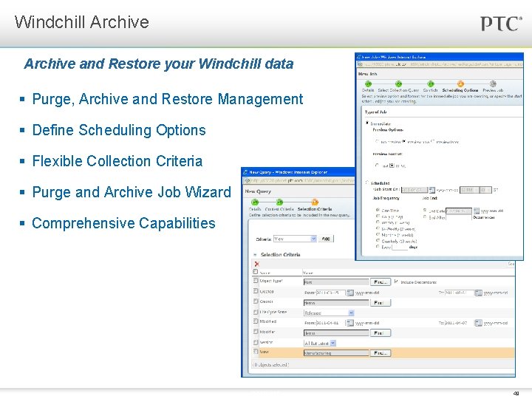Click the Conflicts step icon in New Job

tap(430, 83)
